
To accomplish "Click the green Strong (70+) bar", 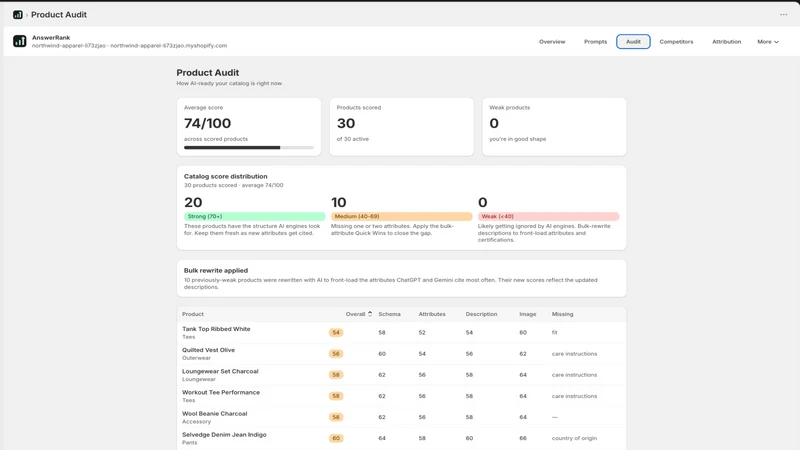I will pos(255,216).
